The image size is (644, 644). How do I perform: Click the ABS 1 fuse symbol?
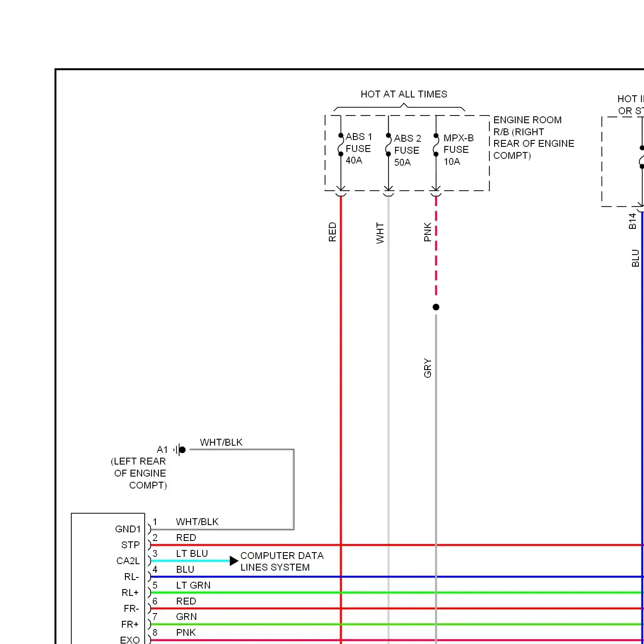click(341, 144)
